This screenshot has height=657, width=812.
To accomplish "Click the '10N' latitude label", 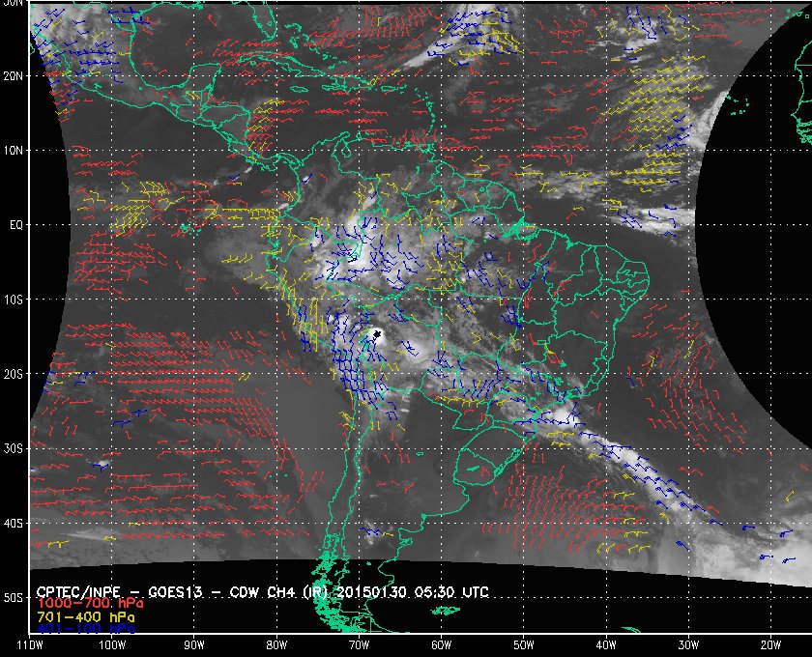I will click(13, 151).
